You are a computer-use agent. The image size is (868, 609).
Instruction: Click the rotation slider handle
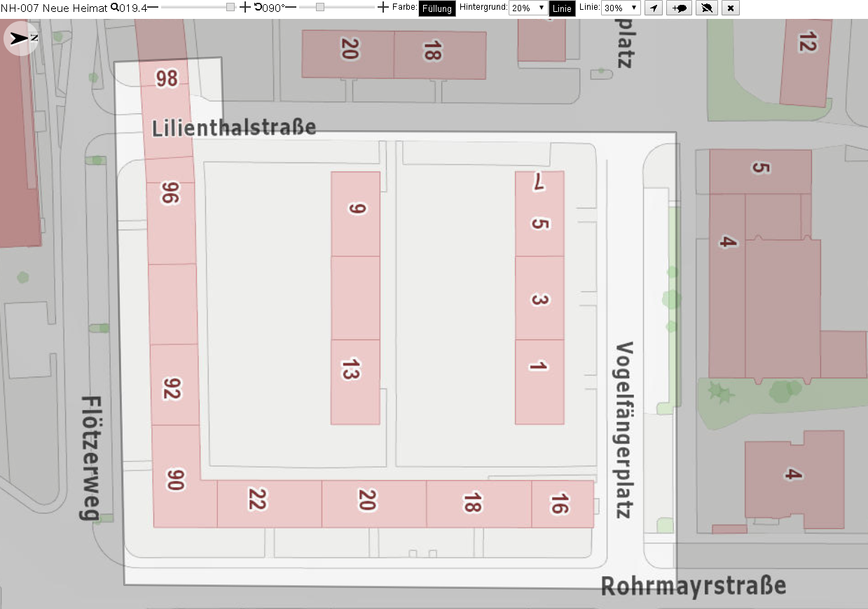pyautogui.click(x=320, y=7)
